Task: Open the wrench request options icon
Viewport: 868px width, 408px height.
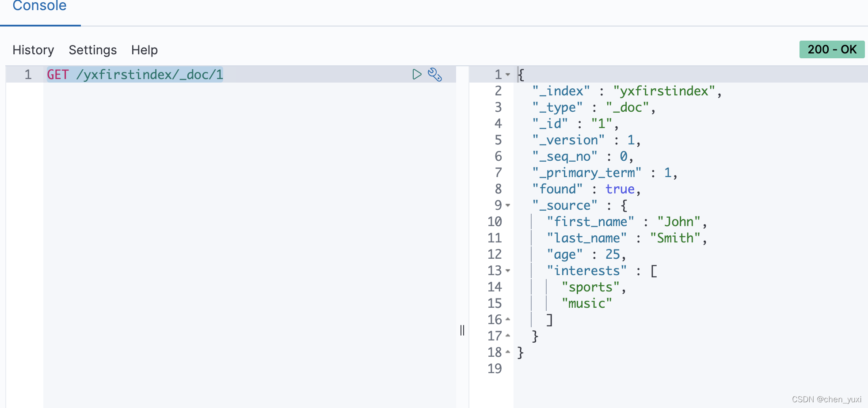Action: (x=435, y=74)
